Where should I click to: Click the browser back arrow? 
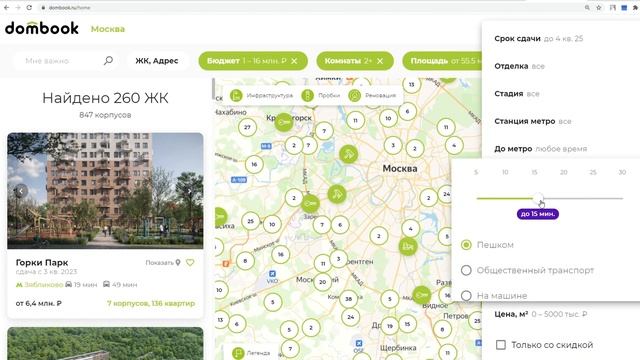[7, 7]
